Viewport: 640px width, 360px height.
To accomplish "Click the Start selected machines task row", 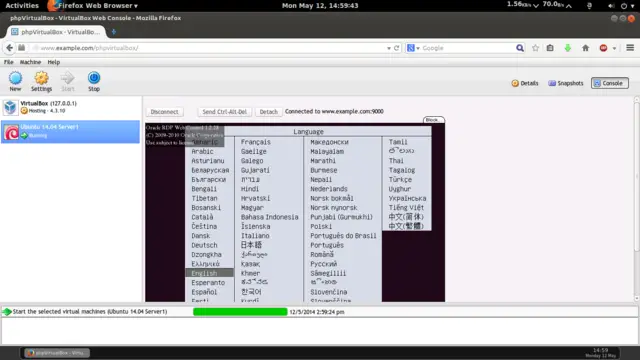I will [319, 312].
